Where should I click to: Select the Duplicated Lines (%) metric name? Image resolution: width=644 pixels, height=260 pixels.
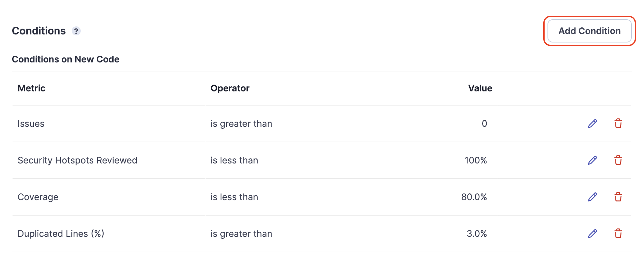61,234
